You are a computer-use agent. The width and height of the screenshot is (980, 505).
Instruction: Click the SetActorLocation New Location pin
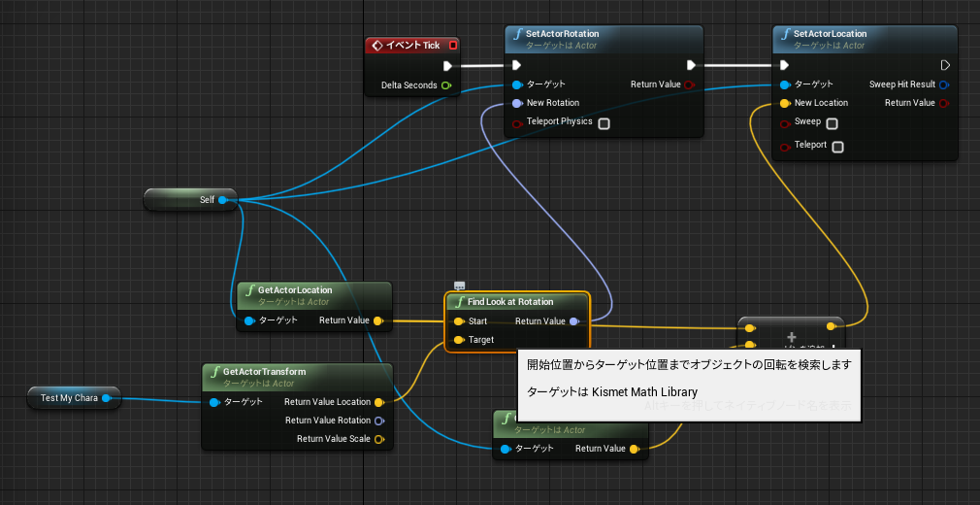[784, 103]
